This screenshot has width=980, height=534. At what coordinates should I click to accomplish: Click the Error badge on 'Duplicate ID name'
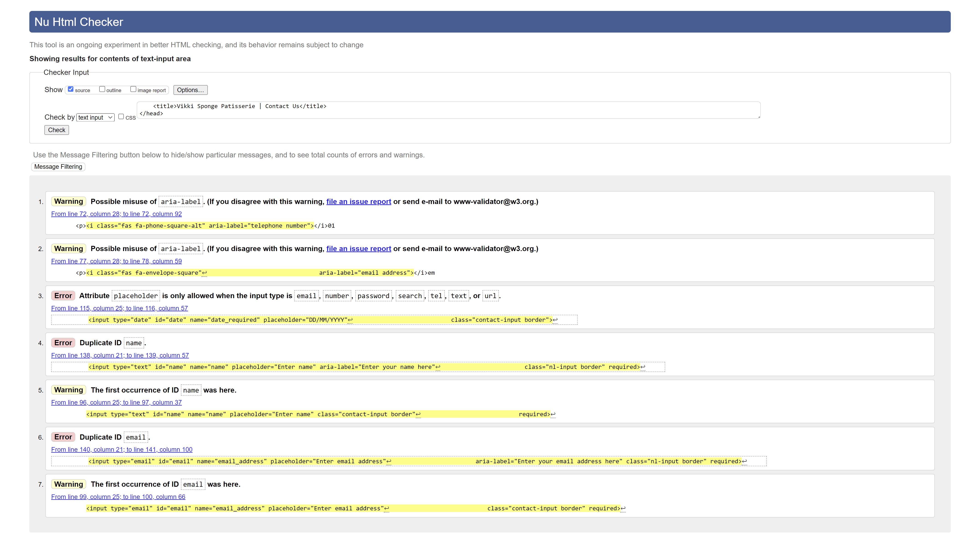[x=63, y=343]
